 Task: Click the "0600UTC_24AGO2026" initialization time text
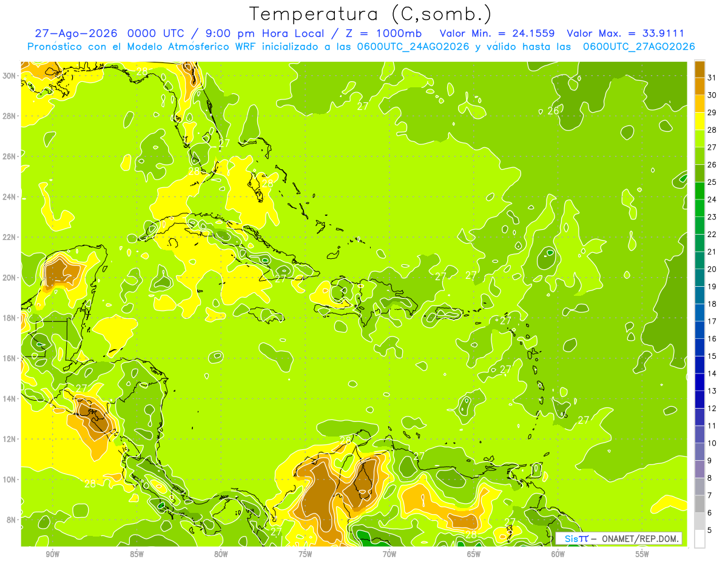tap(413, 47)
